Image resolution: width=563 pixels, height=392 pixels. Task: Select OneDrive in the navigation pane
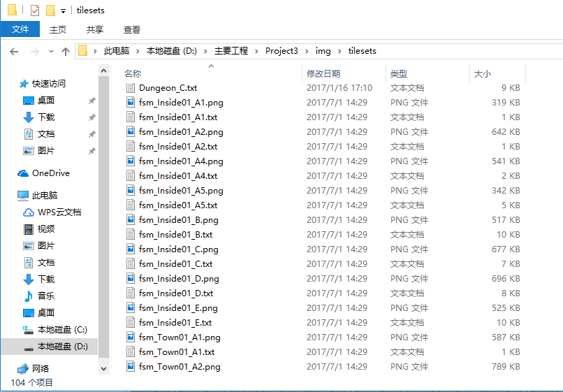pos(50,173)
